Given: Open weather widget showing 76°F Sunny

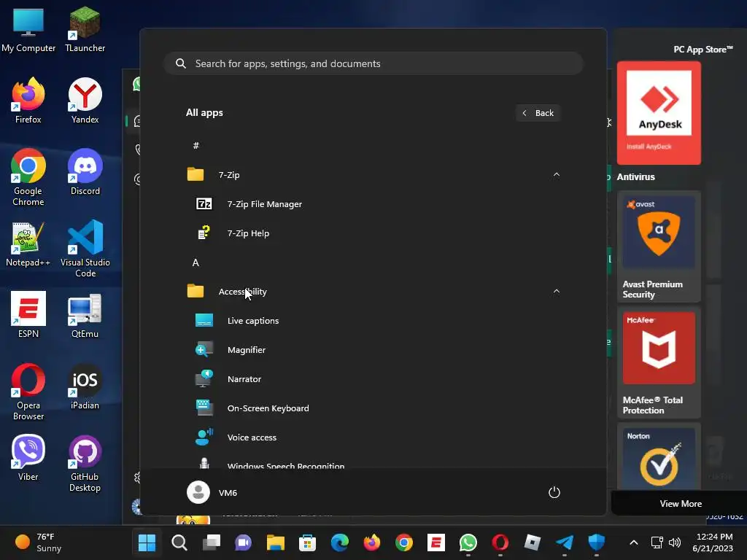Looking at the screenshot, I should click(38, 542).
